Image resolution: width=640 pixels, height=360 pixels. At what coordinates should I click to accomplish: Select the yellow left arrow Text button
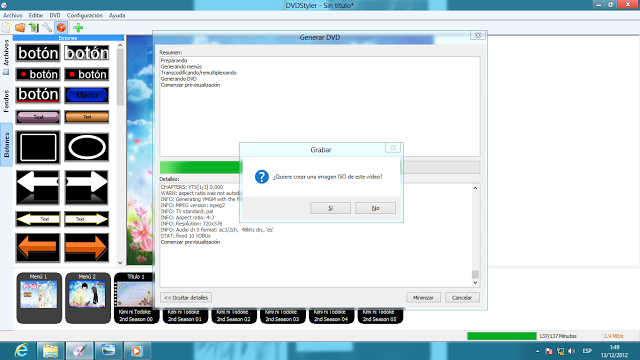click(38, 219)
